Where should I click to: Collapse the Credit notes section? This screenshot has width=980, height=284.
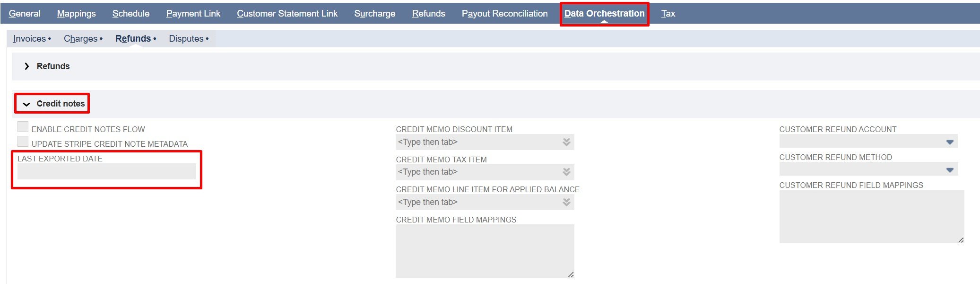click(x=27, y=104)
